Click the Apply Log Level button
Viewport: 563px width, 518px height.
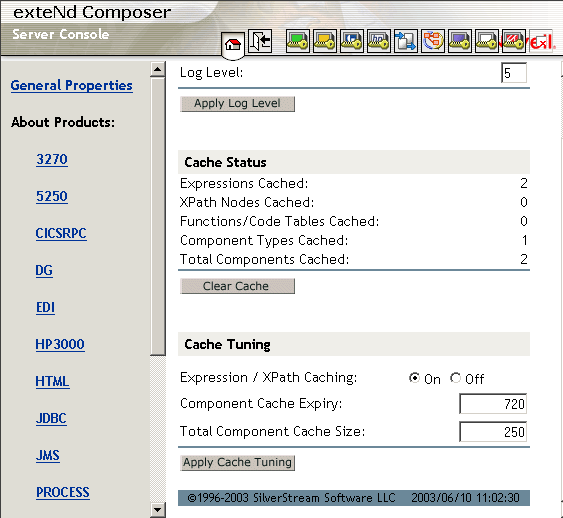tap(237, 104)
